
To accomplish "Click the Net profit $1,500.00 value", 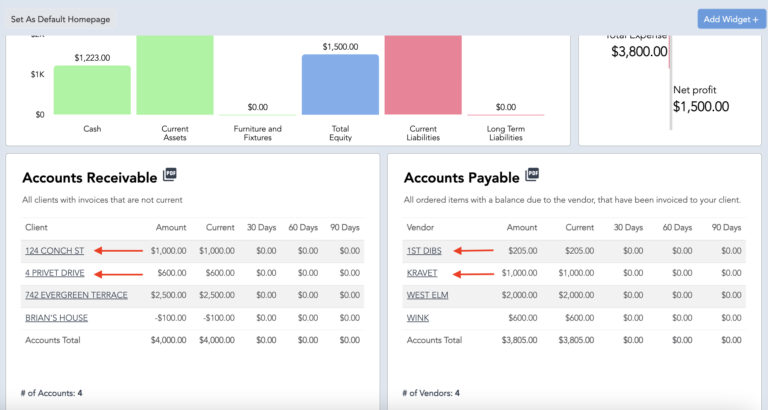I will point(700,106).
